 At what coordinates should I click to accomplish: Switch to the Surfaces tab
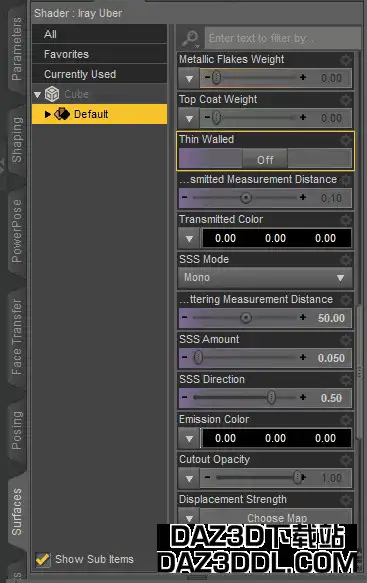click(17, 512)
